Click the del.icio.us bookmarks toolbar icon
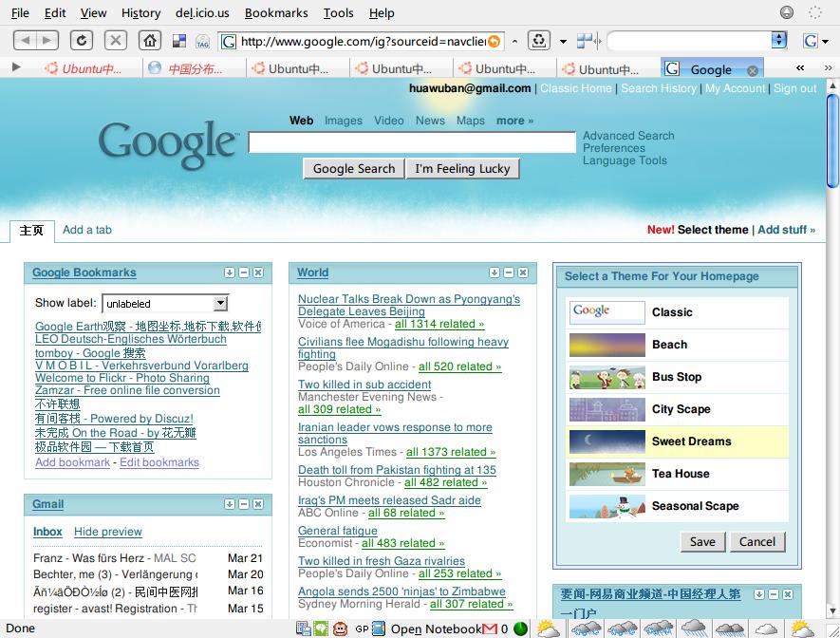The height and width of the screenshot is (638, 840). click(x=179, y=41)
